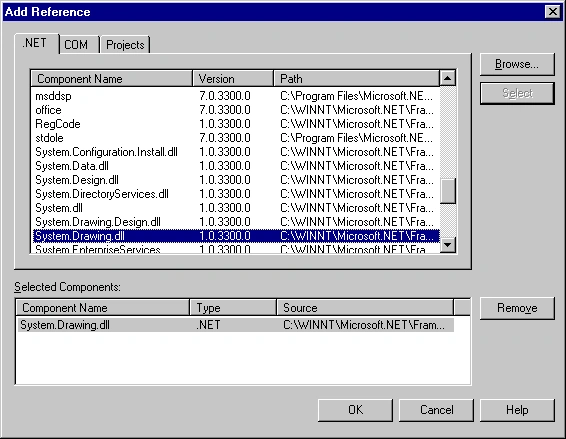Choose System.Drawing.Design.dll from the list
Viewport: 566px width, 439px height.
(x=236, y=222)
